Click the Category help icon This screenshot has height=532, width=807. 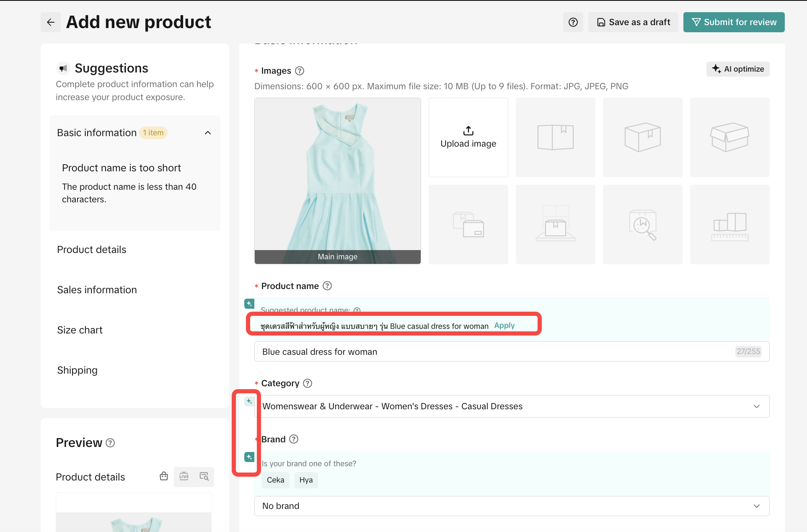coord(308,383)
